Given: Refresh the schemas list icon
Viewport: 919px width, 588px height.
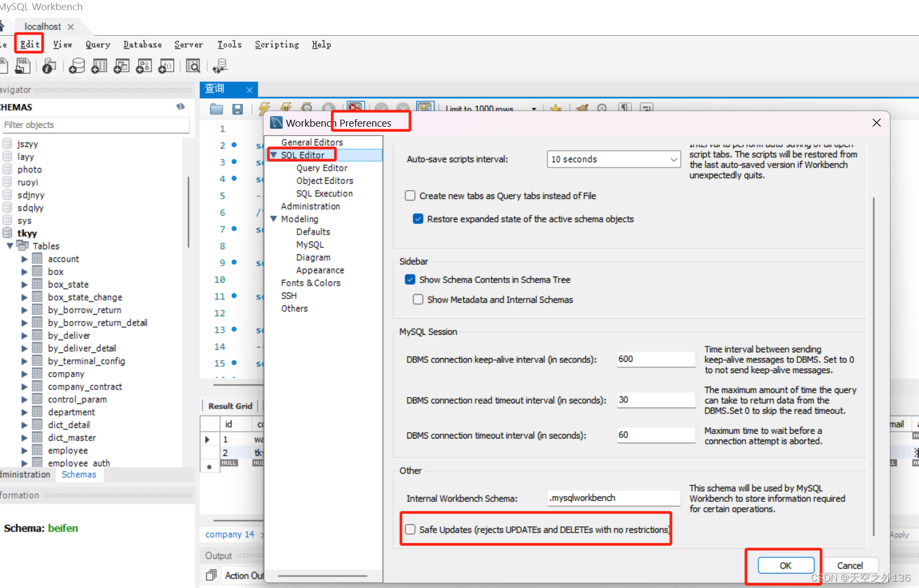Looking at the screenshot, I should 180,107.
